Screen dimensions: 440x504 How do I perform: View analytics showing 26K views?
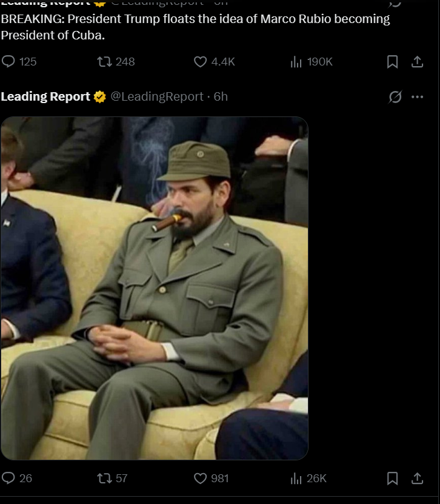coord(296,478)
